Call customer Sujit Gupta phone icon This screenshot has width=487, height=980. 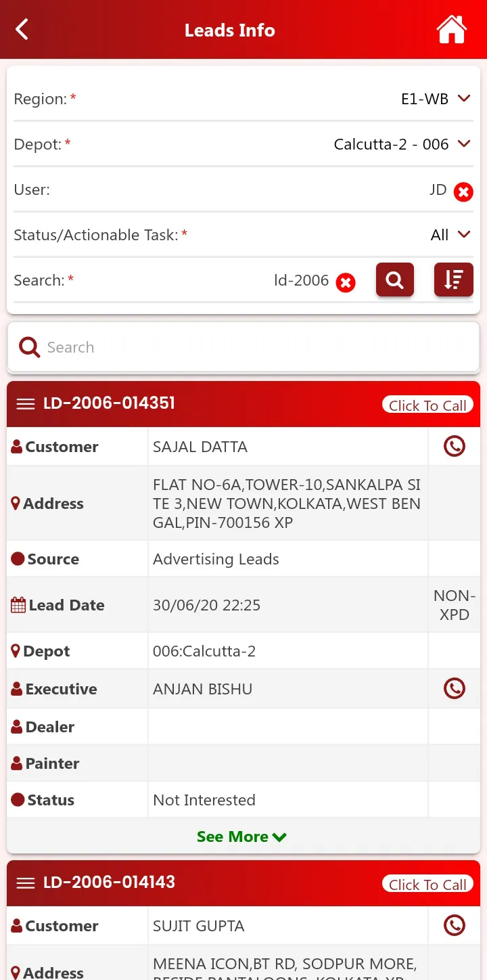pos(454,925)
